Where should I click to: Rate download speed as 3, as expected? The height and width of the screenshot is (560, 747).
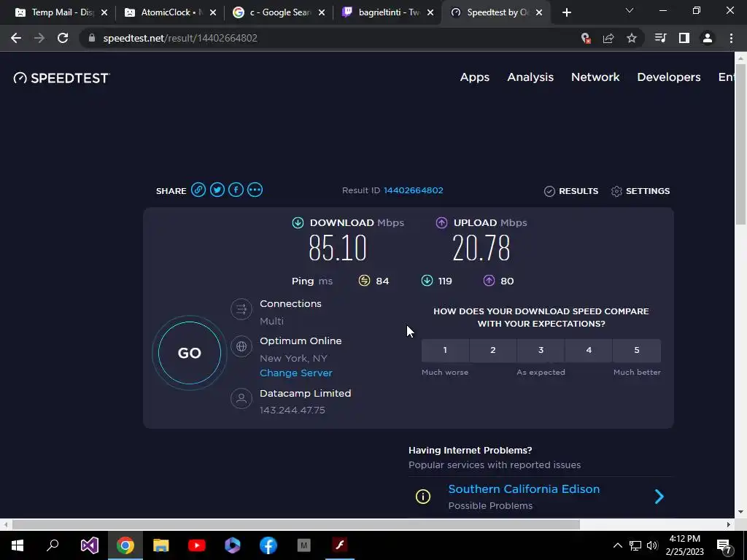coord(541,351)
